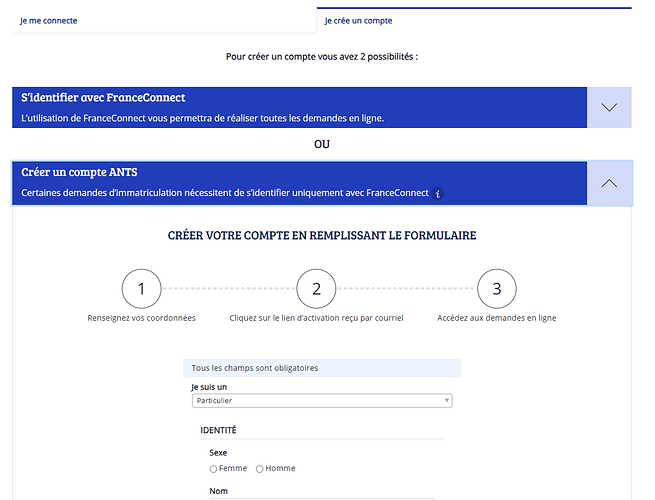Open the Je suis un dropdown

322,401
